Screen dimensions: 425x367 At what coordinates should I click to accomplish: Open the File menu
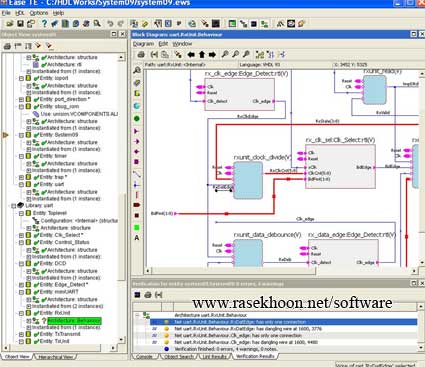tap(6, 13)
